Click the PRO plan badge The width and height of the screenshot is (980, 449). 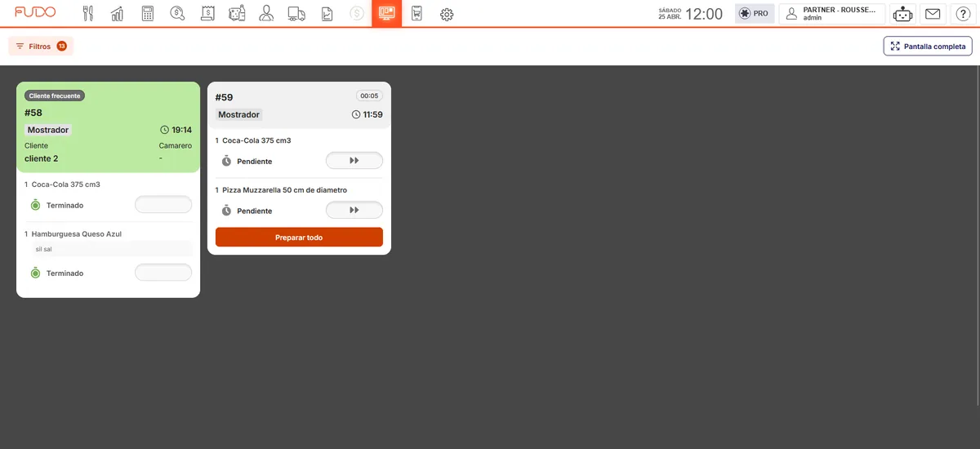[x=755, y=14]
